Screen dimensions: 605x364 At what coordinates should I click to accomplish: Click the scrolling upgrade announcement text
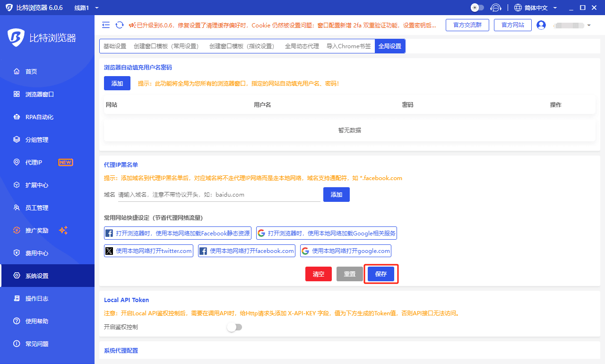tap(286, 25)
